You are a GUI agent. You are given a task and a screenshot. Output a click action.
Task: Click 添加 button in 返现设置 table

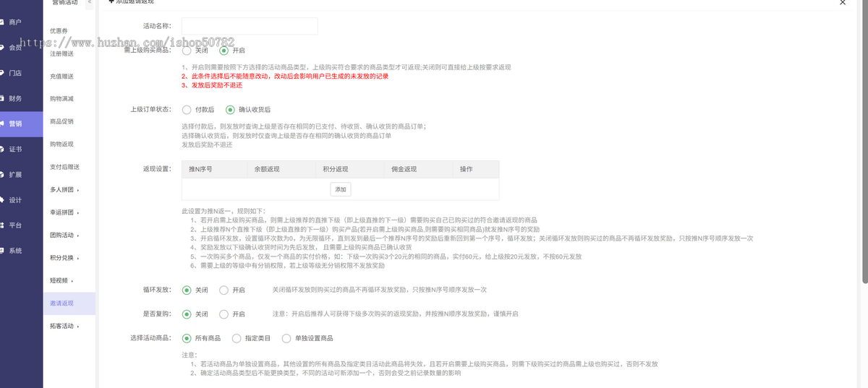[x=340, y=189]
